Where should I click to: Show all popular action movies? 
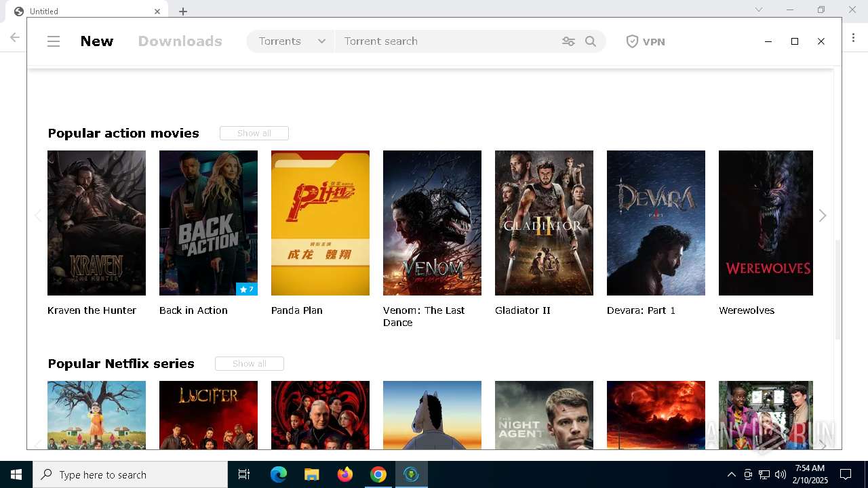pyautogui.click(x=254, y=134)
